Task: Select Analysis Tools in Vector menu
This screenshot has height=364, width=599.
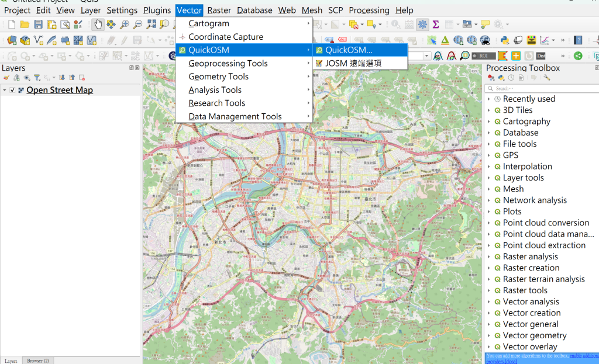Action: (x=244, y=90)
